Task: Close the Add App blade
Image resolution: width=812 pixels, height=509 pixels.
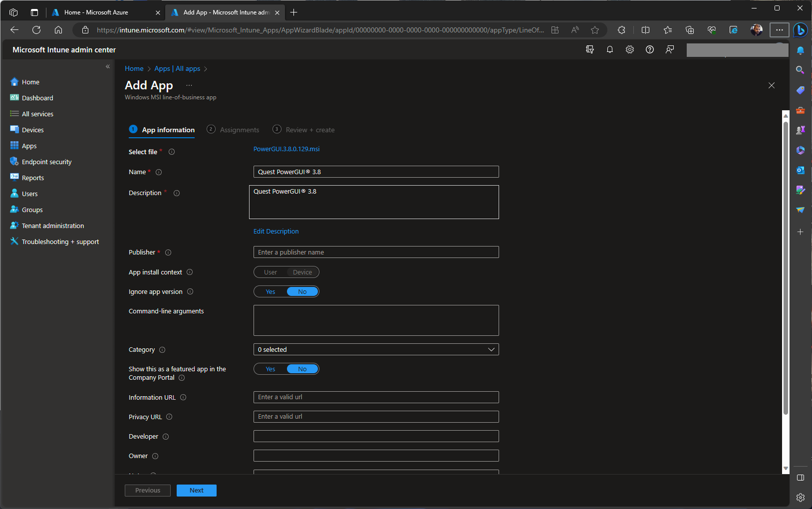Action: 772,85
